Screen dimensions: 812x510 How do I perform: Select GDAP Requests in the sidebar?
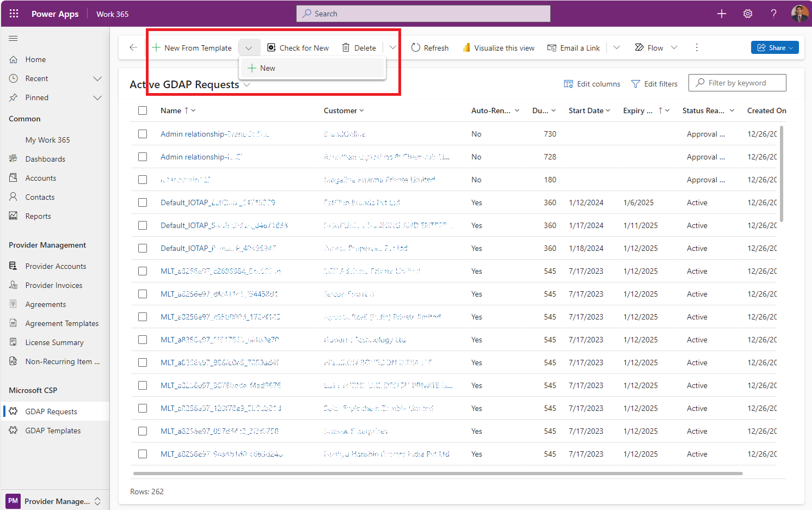[54, 411]
